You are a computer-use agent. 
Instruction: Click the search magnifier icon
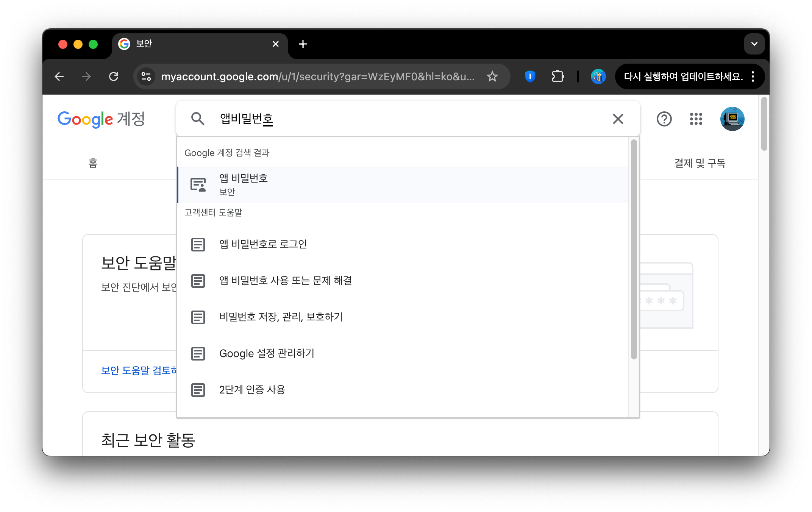coord(198,119)
